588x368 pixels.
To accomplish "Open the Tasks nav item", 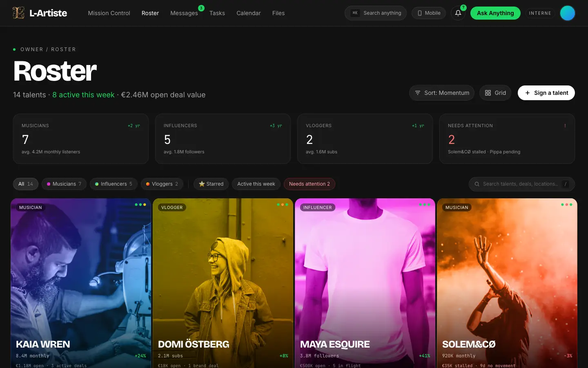I will point(217,13).
